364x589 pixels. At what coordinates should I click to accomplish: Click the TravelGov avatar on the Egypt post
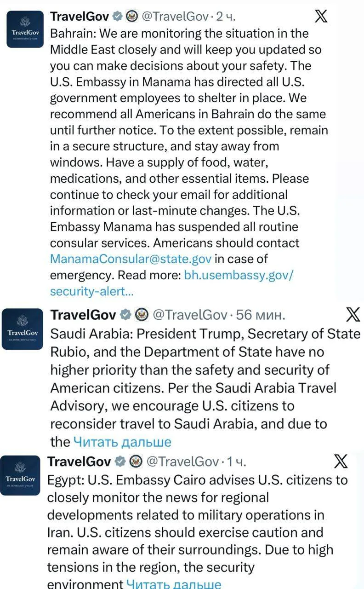coord(20,475)
